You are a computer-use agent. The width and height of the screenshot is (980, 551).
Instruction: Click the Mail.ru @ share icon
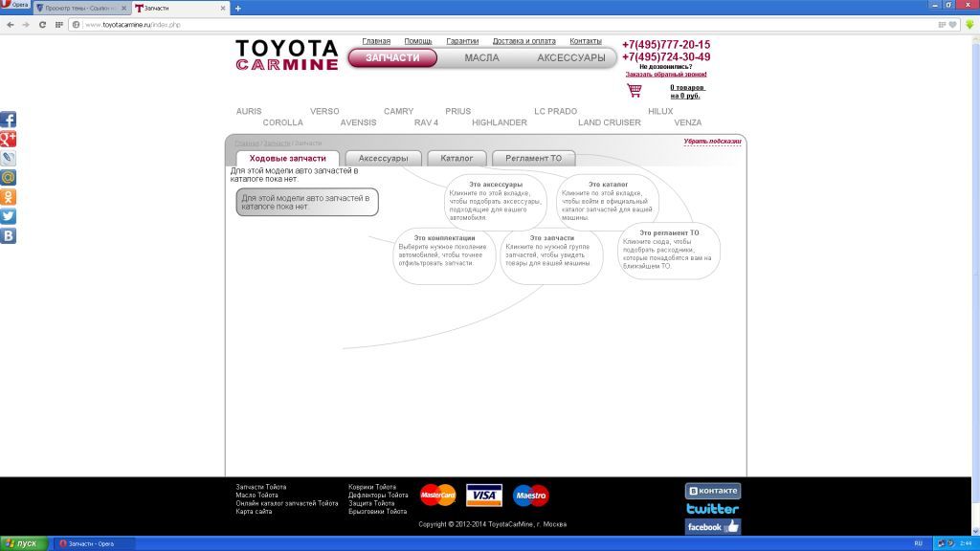pyautogui.click(x=8, y=178)
